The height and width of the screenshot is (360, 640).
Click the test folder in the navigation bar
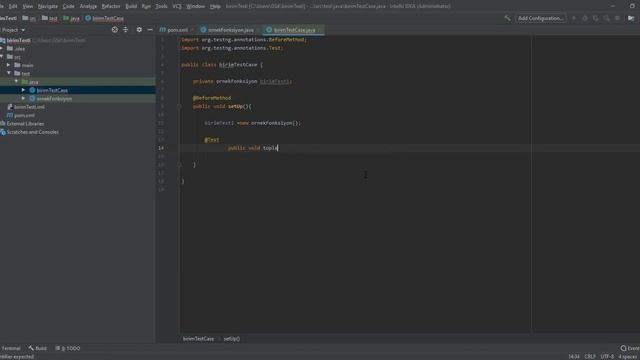point(49,18)
